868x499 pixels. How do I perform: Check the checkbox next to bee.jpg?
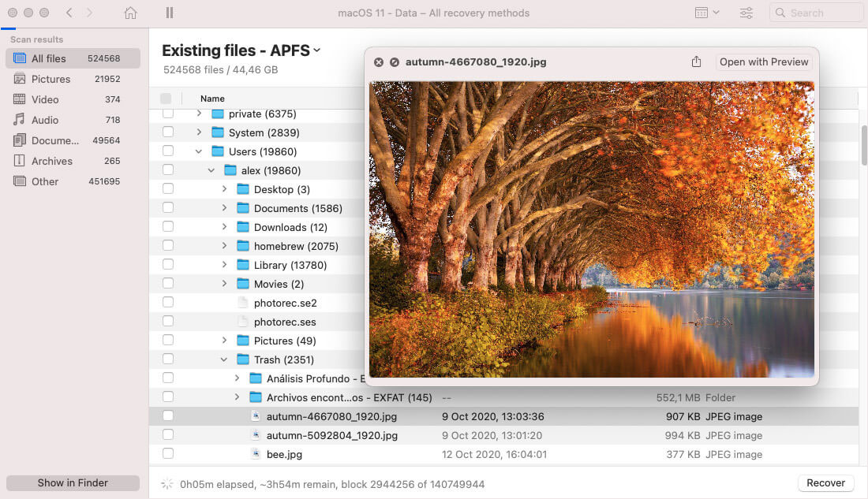(167, 454)
